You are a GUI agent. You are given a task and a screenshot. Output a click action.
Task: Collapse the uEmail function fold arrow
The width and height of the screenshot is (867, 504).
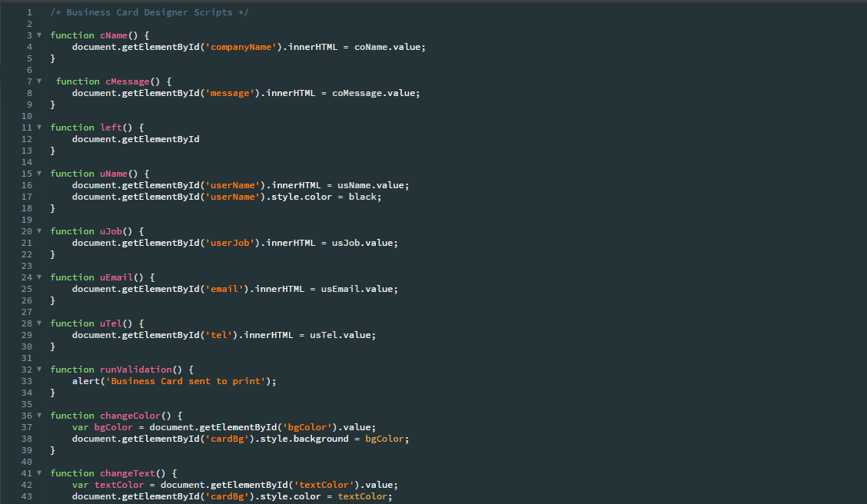coord(39,277)
